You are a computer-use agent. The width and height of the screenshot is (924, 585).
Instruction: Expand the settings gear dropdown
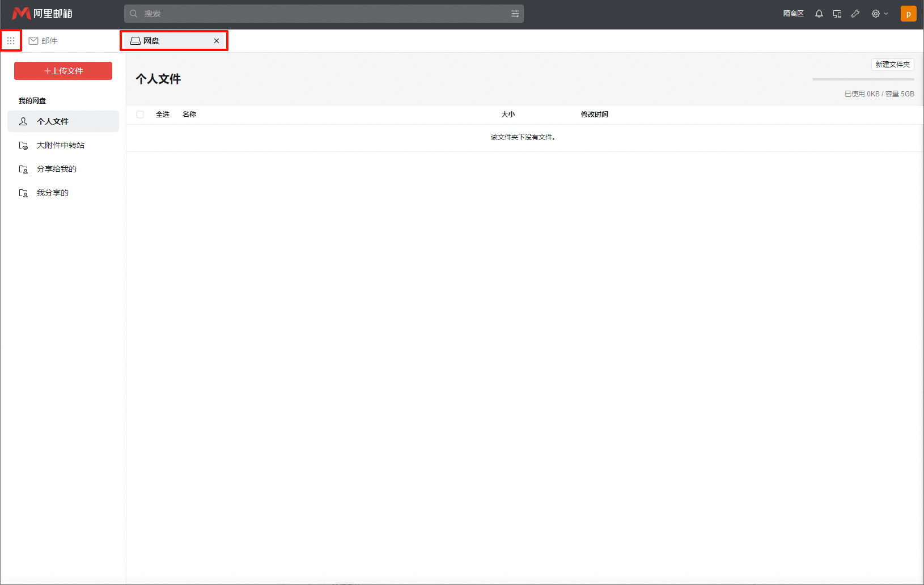[x=879, y=14]
